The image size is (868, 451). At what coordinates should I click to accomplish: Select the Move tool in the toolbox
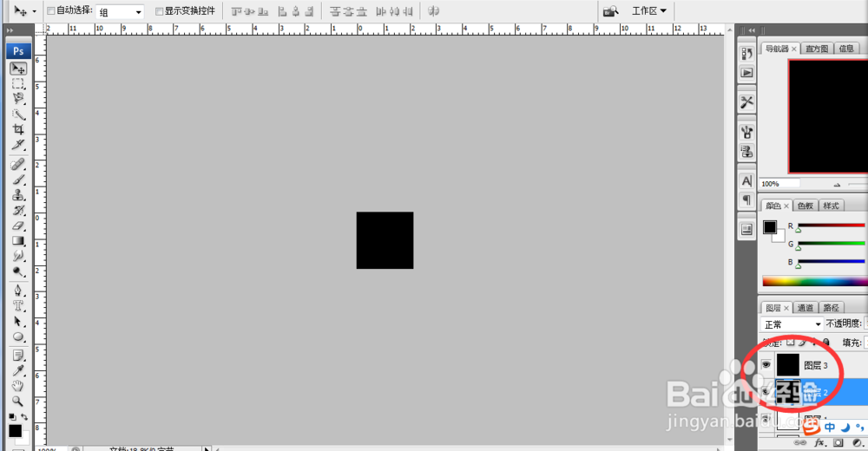click(x=18, y=69)
